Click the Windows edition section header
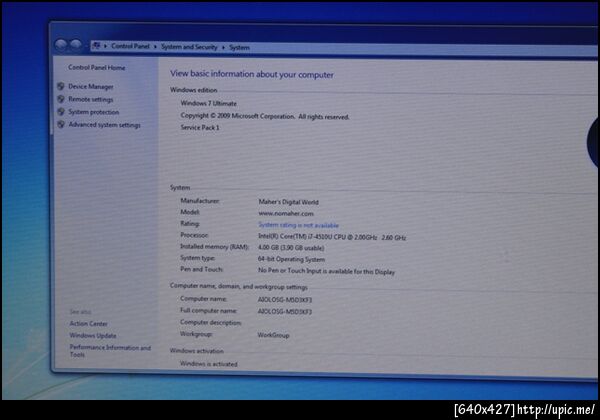Viewport: 600px width, 420px height. [x=194, y=90]
